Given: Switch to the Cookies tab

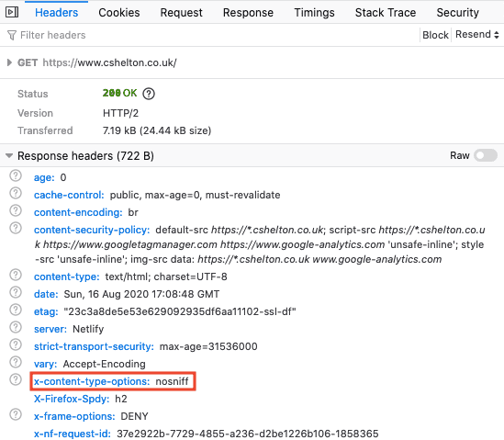Looking at the screenshot, I should [119, 13].
